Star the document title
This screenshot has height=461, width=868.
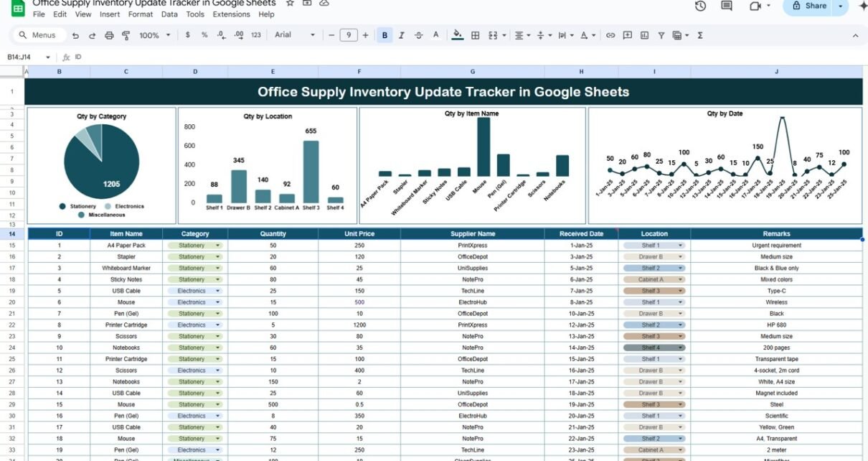(290, 3)
